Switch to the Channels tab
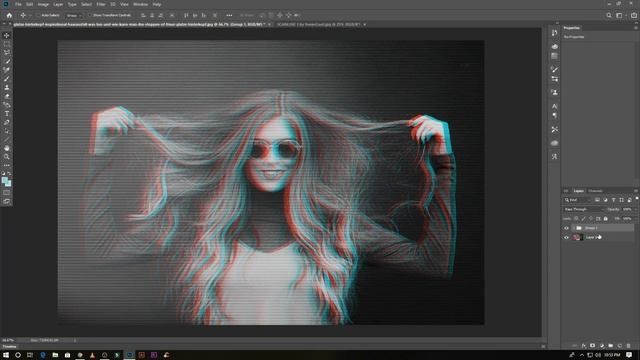Image resolution: width=640 pixels, height=360 pixels. 596,191
